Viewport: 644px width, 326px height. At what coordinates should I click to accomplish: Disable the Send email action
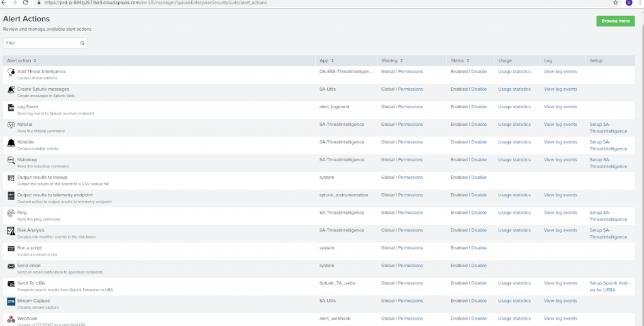tap(479, 266)
